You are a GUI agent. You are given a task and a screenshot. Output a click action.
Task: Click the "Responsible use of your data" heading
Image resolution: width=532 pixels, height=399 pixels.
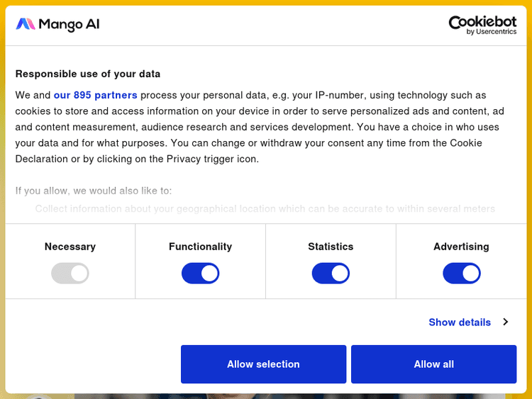88,74
